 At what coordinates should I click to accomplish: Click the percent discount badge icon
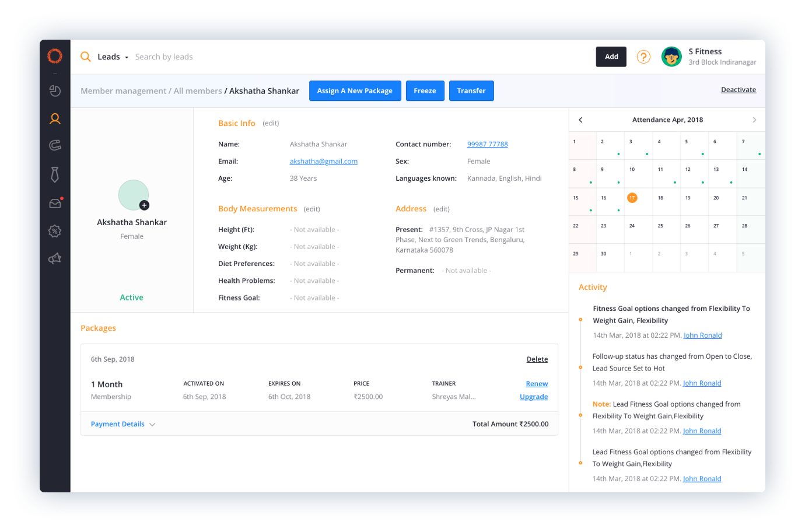[55, 231]
